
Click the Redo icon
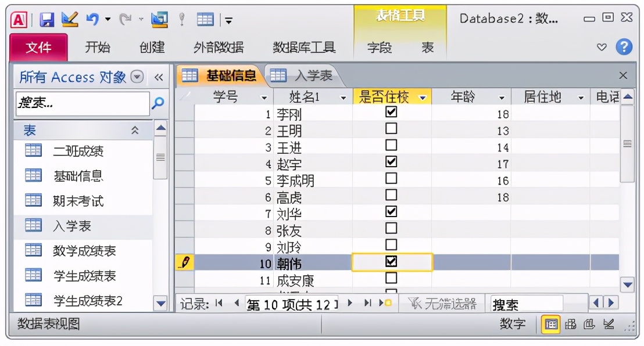click(x=124, y=19)
